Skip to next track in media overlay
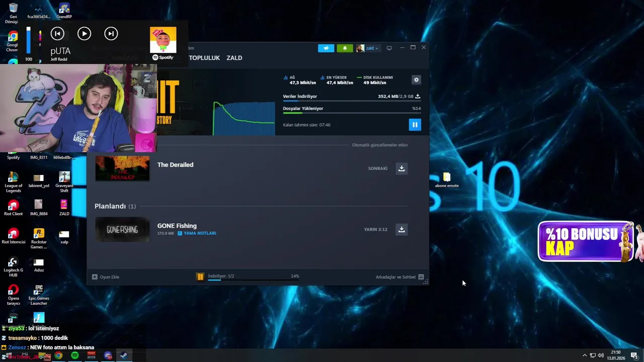644x362 pixels. [x=111, y=34]
